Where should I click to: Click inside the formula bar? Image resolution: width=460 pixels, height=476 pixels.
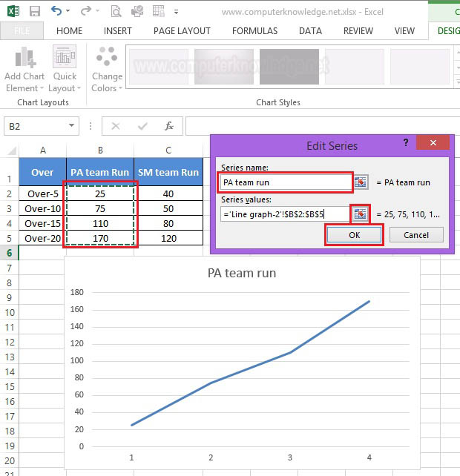click(323, 126)
